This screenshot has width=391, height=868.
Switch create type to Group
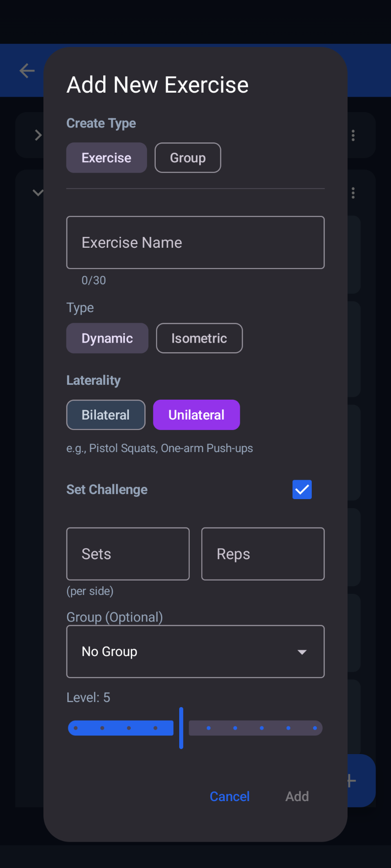tap(188, 158)
